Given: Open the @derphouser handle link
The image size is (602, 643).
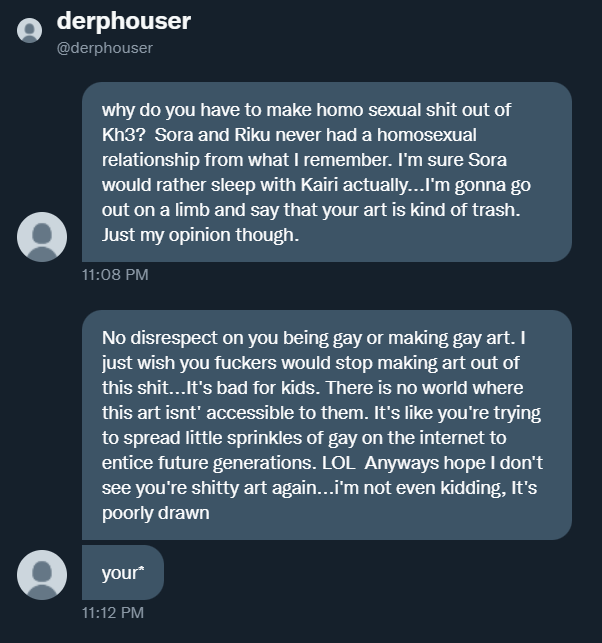Looking at the screenshot, I should tap(105, 47).
